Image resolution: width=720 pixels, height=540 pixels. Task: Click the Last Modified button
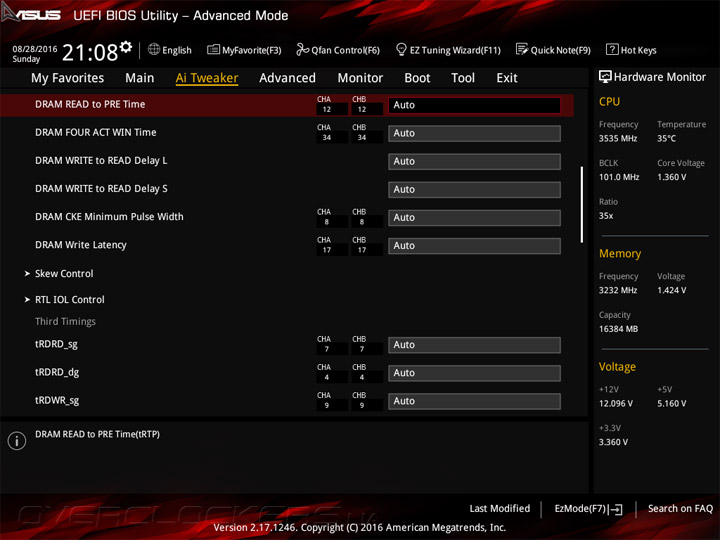[500, 509]
